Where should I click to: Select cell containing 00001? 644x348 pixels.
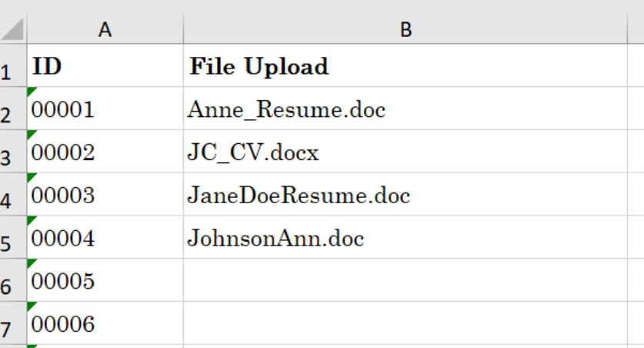105,109
